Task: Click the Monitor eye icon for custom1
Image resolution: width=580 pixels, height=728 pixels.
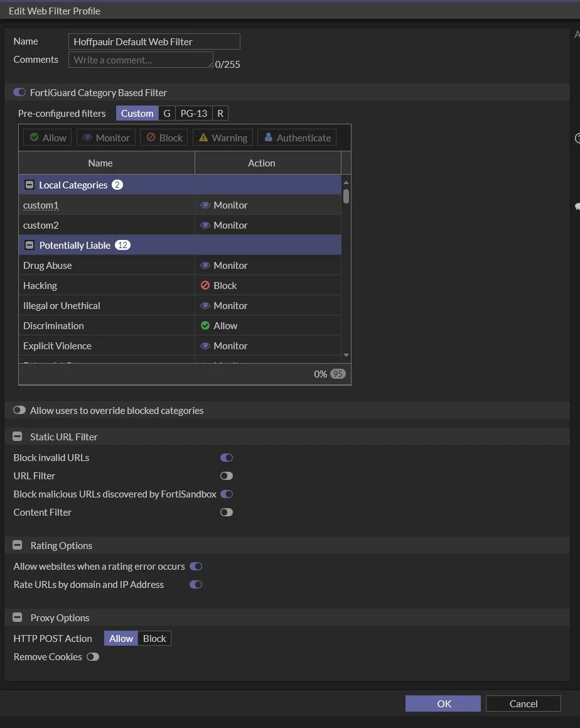Action: click(205, 205)
